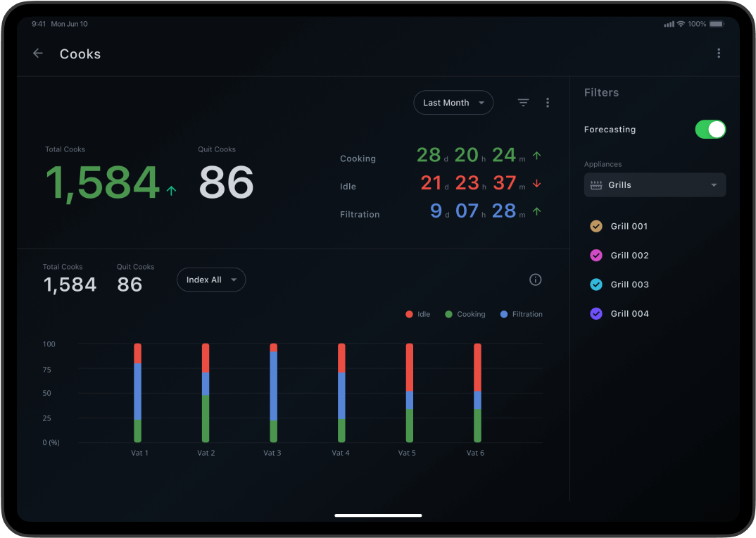This screenshot has width=756, height=538.
Task: Click the red down arrow for Idle
Action: click(x=536, y=184)
